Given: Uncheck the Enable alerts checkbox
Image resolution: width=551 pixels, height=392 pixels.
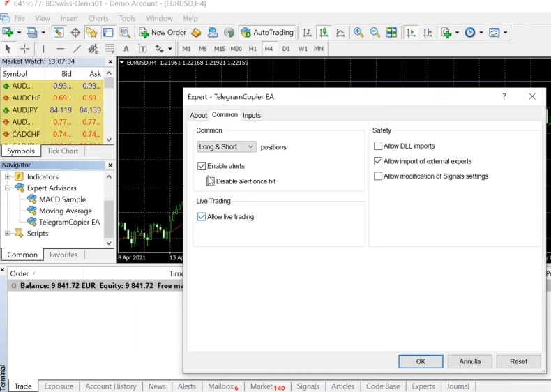Looking at the screenshot, I should (x=202, y=166).
